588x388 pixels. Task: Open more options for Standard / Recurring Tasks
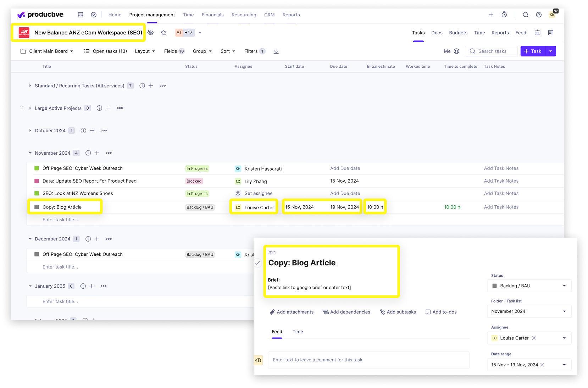163,86
